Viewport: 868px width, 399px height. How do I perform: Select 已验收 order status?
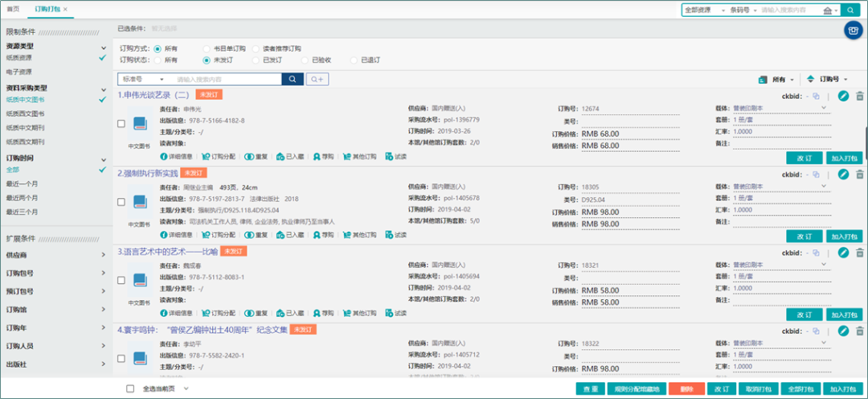pos(305,60)
